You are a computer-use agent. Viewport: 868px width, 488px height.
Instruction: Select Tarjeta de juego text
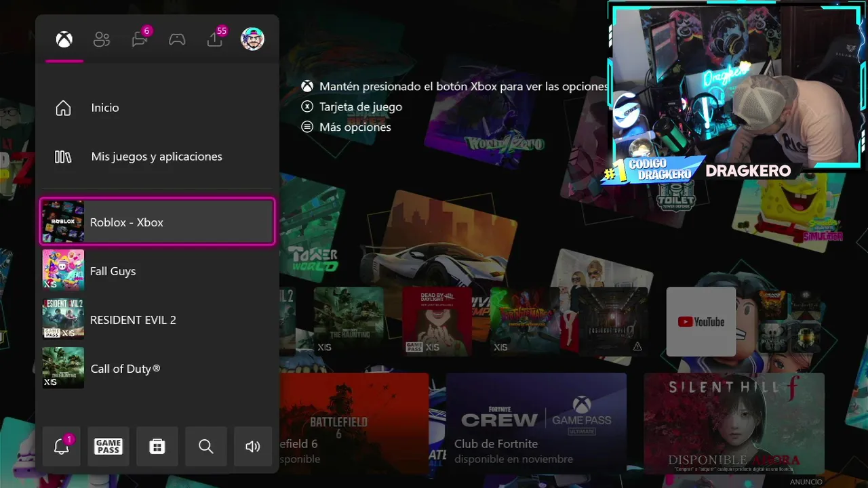[361, 107]
